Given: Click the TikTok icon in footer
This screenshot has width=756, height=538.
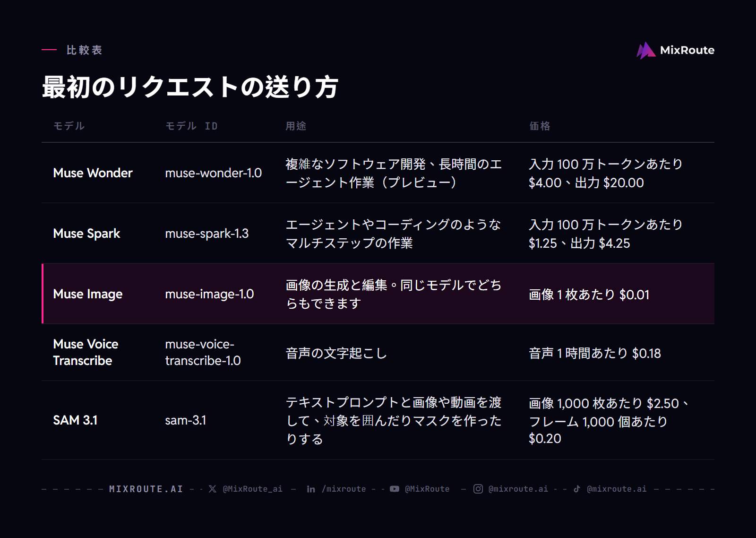Looking at the screenshot, I should tap(577, 489).
